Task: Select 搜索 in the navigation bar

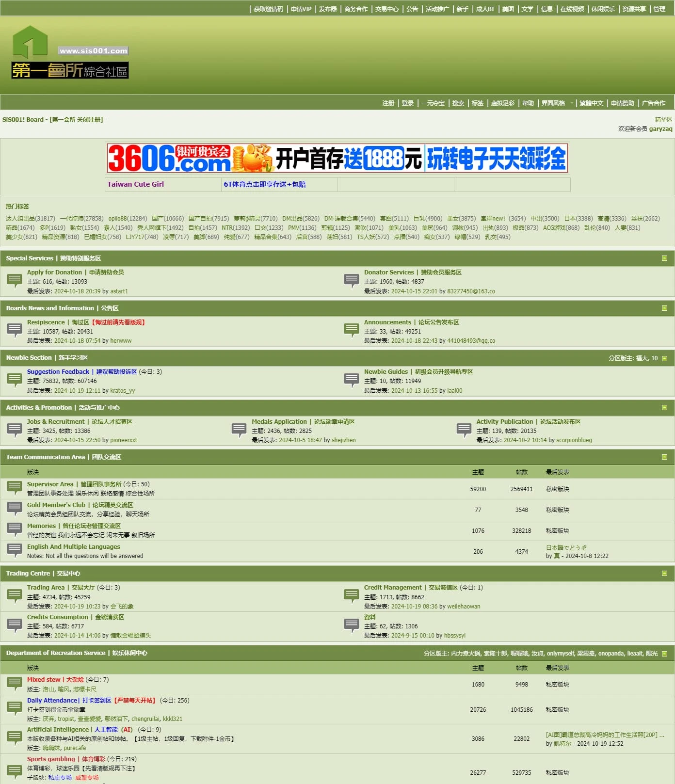Action: pyautogui.click(x=458, y=103)
